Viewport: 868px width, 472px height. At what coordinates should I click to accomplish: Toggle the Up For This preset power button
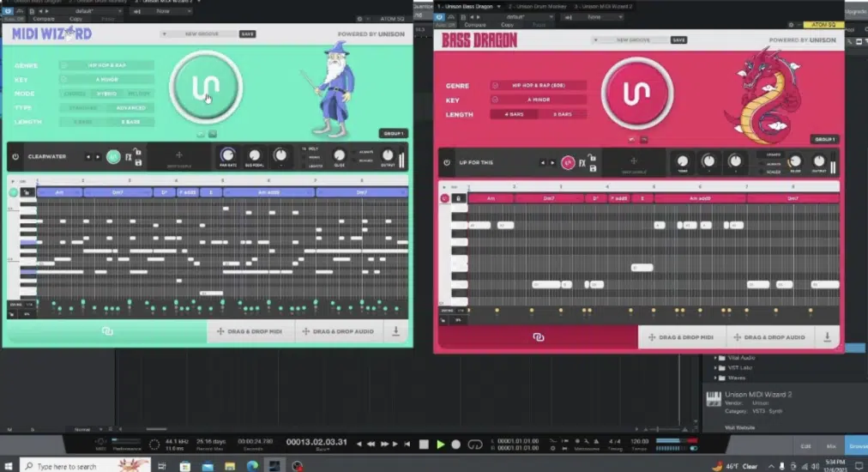447,163
